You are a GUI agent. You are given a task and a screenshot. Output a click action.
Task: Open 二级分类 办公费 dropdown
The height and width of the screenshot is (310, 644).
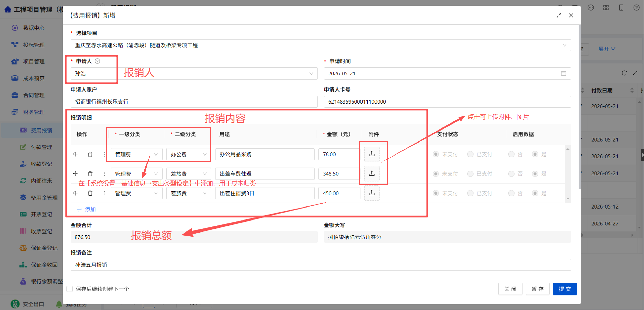189,154
